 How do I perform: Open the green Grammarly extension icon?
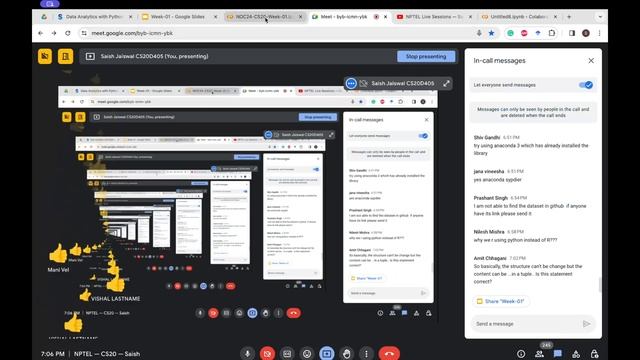click(510, 33)
